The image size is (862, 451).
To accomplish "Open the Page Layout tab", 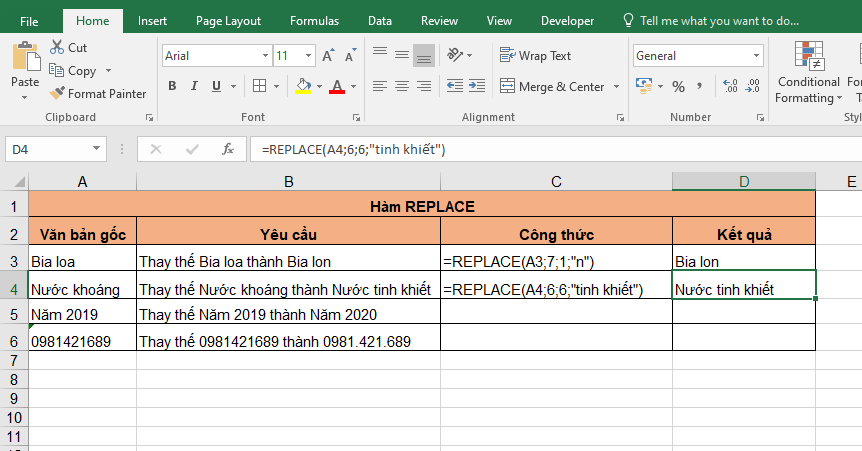I will tap(228, 21).
